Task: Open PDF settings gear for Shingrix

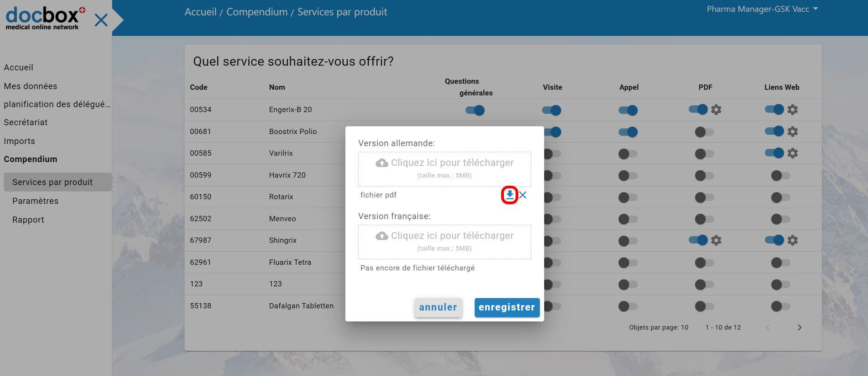Action: click(x=716, y=240)
